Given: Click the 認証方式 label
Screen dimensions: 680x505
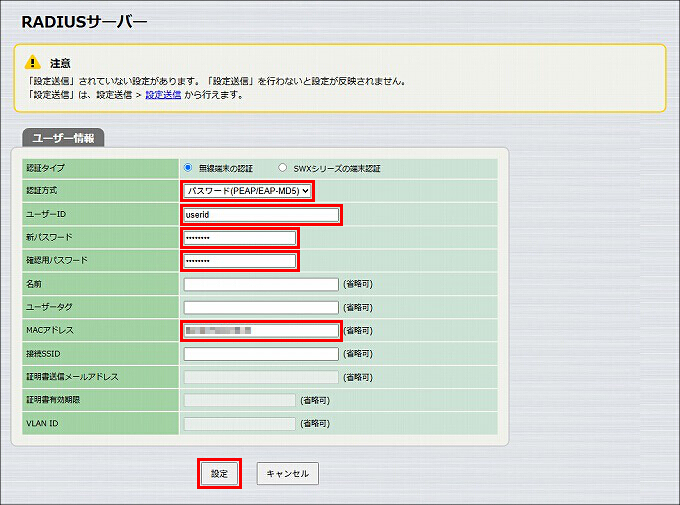Looking at the screenshot, I should (x=41, y=190).
